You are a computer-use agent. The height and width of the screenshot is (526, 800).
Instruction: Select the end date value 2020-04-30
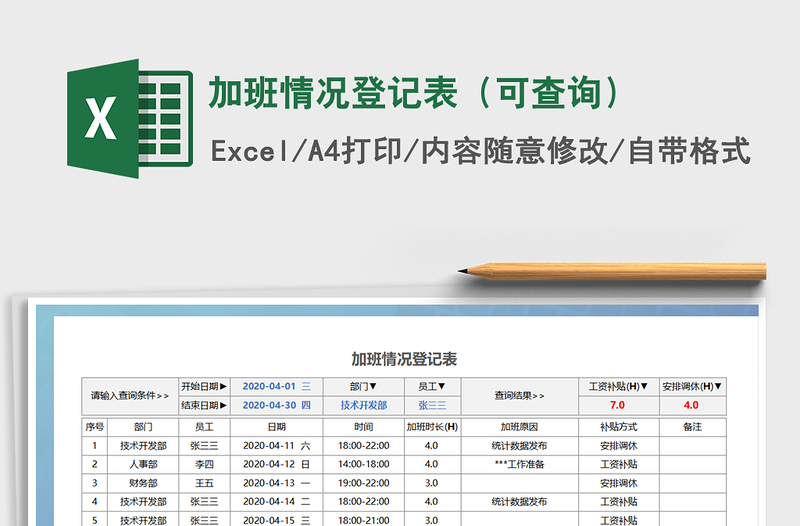tap(277, 405)
